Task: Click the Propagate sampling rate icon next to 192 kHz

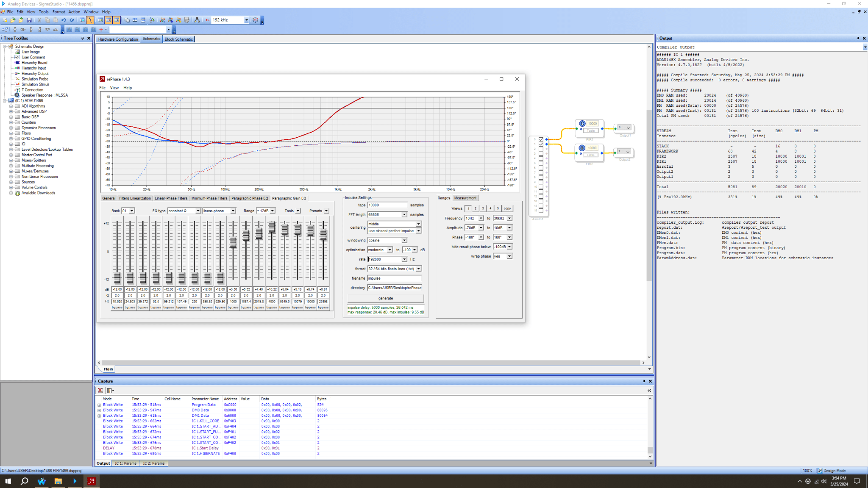Action: click(x=255, y=20)
